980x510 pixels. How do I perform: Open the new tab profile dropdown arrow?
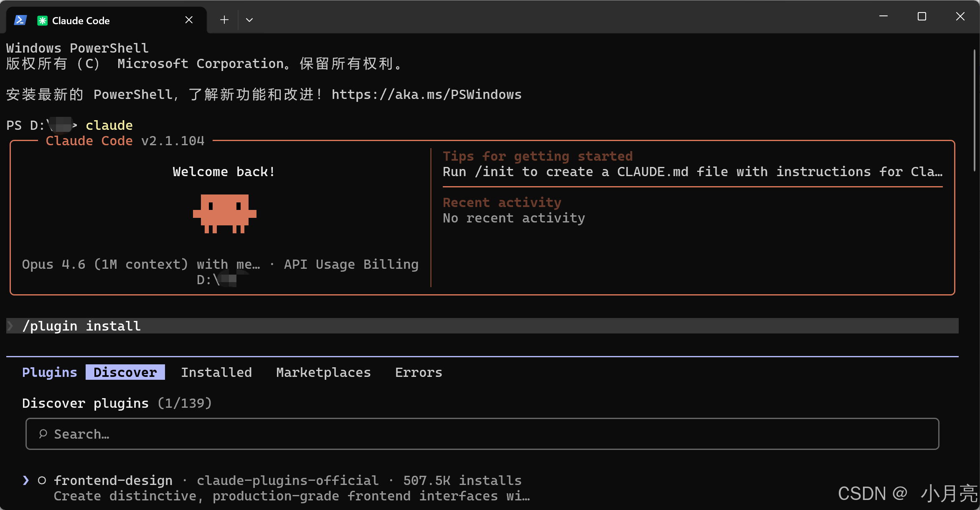coord(249,20)
